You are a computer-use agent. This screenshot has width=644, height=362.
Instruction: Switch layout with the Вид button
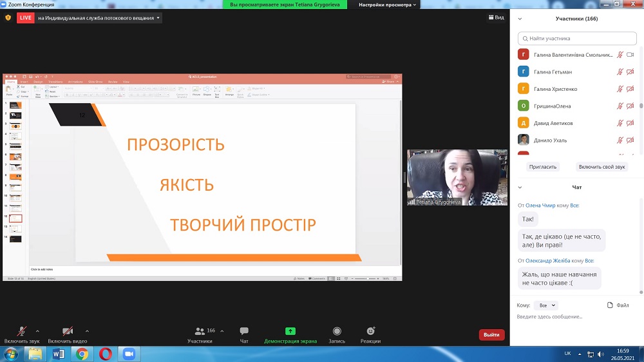(496, 17)
